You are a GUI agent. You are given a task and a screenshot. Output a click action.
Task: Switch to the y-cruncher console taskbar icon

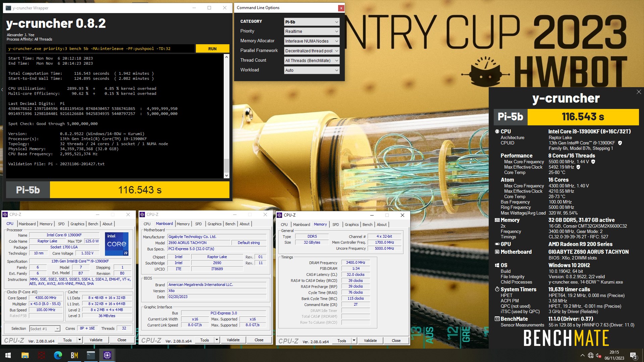[91, 355]
